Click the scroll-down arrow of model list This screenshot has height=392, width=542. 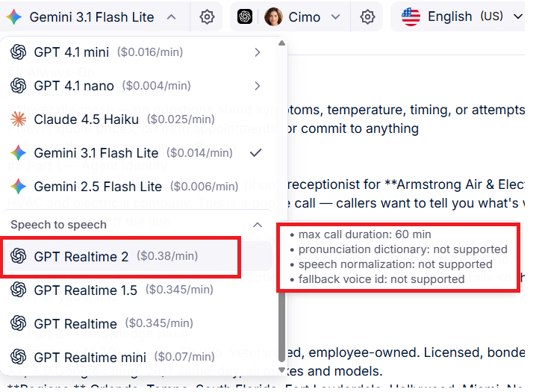click(281, 370)
